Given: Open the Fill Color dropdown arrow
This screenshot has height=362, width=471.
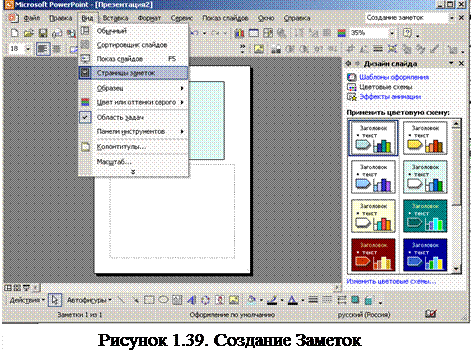Looking at the screenshot, I should point(261,300).
